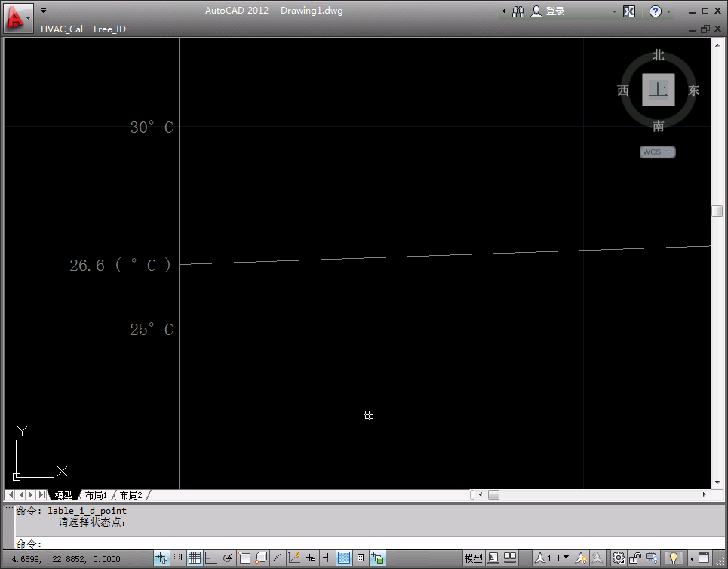Toggle Grid Display in status bar

(x=195, y=558)
